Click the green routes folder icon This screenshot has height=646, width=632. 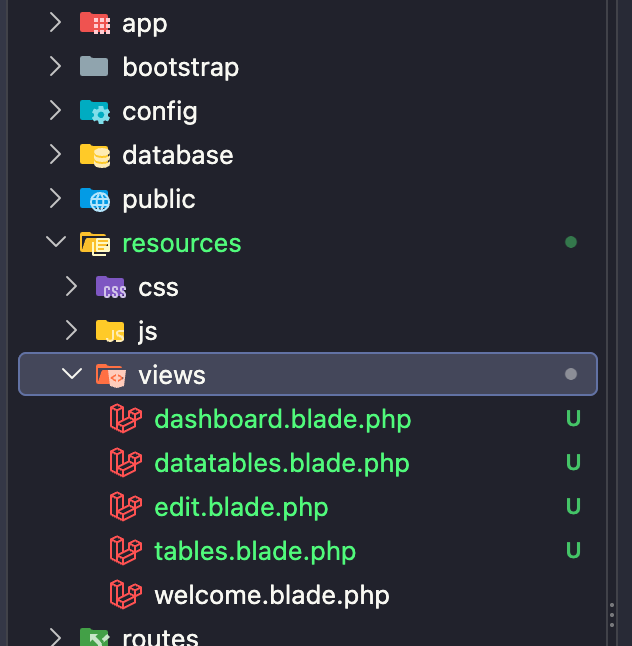tap(94, 637)
